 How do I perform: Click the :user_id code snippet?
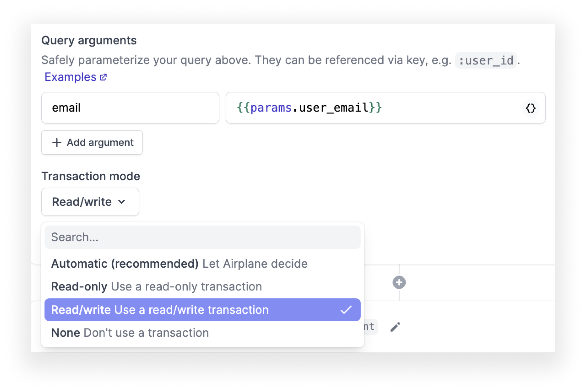(486, 61)
